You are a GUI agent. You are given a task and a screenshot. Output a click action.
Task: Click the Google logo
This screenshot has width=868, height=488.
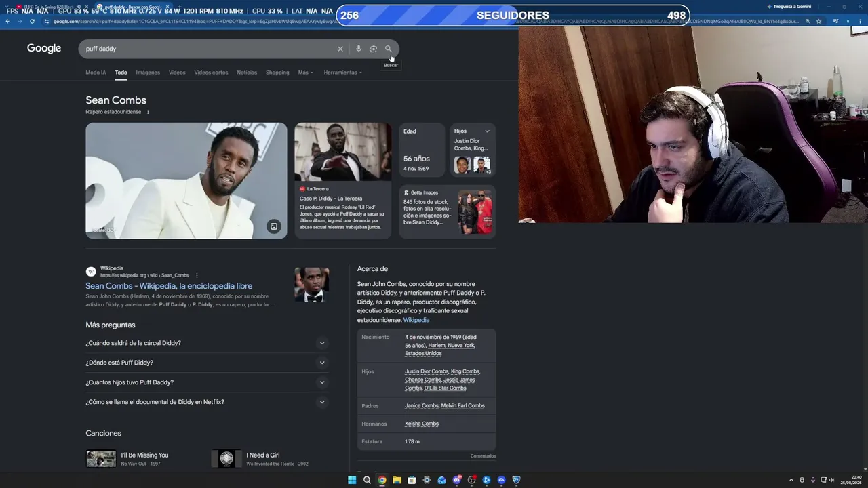tap(44, 48)
